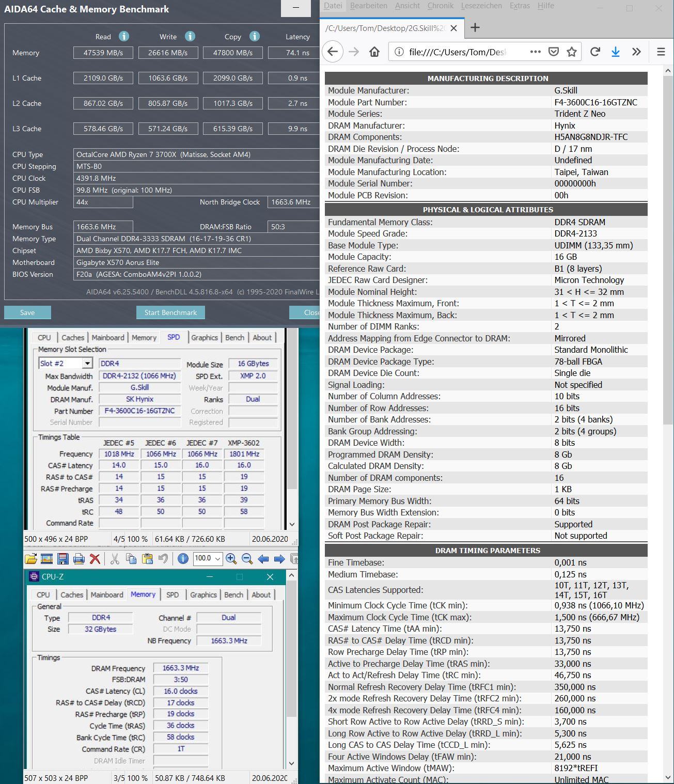Open Firefox downloads arrow icon

615,52
